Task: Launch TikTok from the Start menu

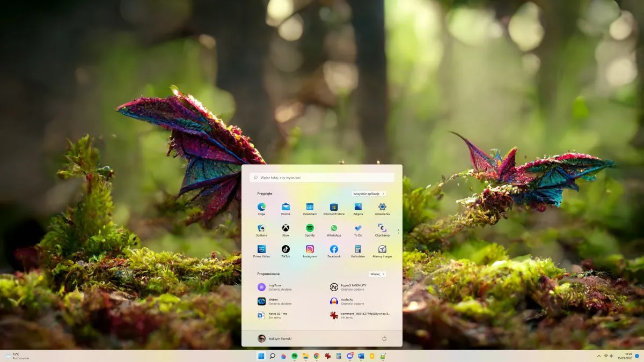Action: pos(285,252)
